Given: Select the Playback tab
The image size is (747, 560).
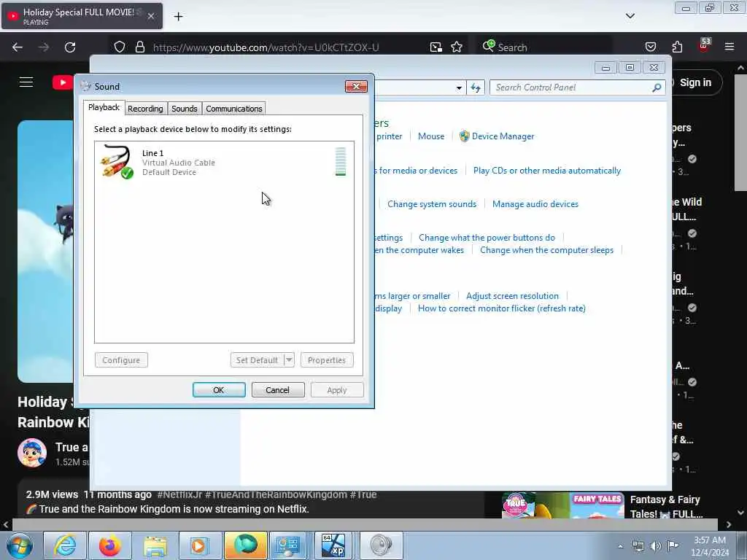Looking at the screenshot, I should pos(104,108).
